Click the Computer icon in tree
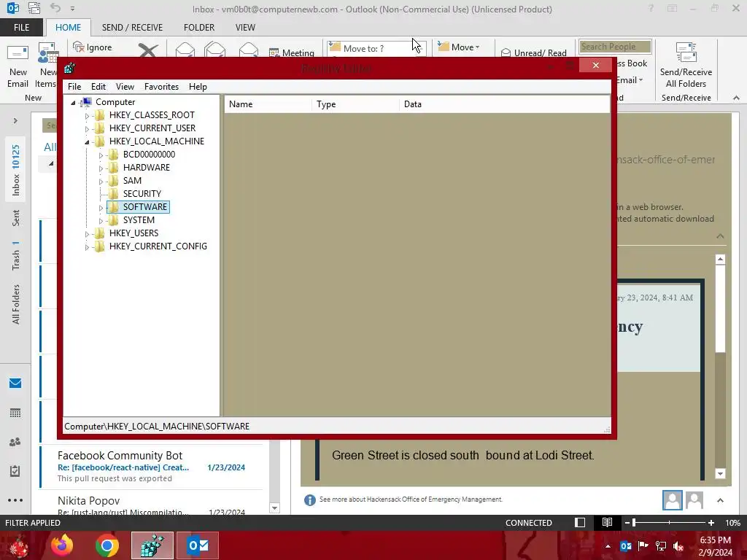 click(x=87, y=102)
